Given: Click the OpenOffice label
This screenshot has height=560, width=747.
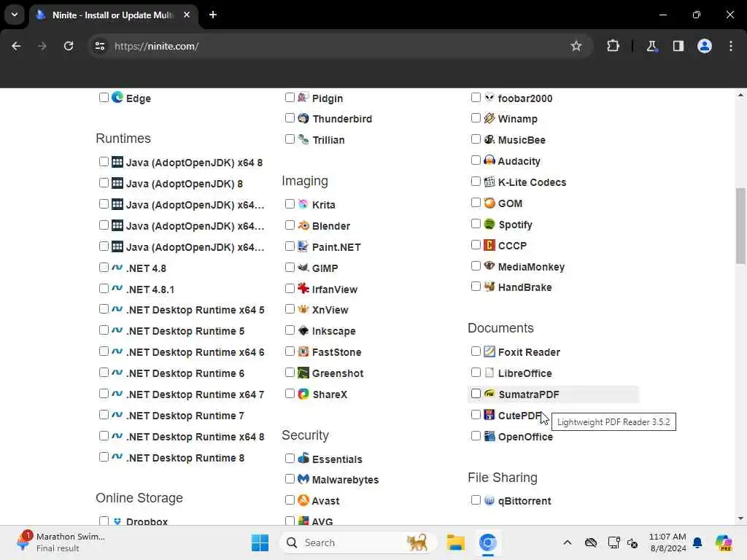Looking at the screenshot, I should click(525, 437).
